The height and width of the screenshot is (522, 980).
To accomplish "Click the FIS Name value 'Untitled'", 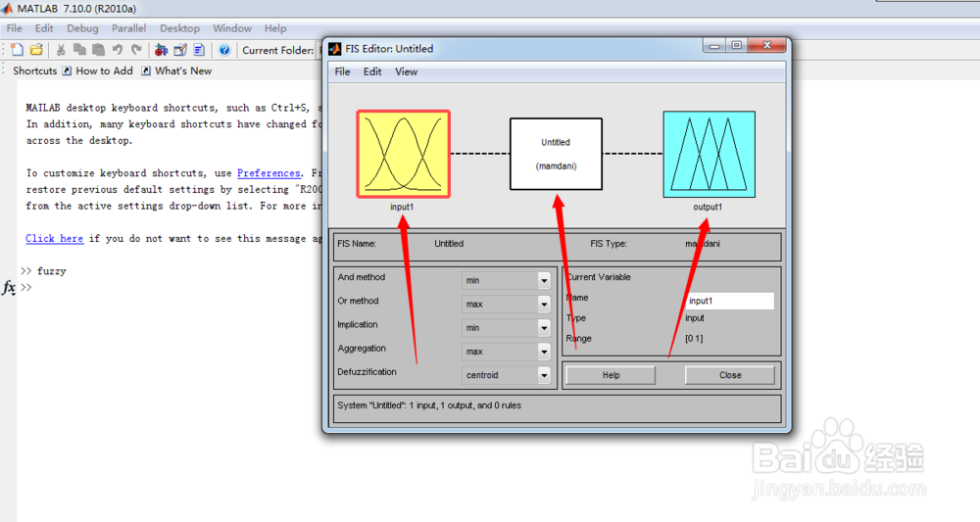I will (449, 244).
